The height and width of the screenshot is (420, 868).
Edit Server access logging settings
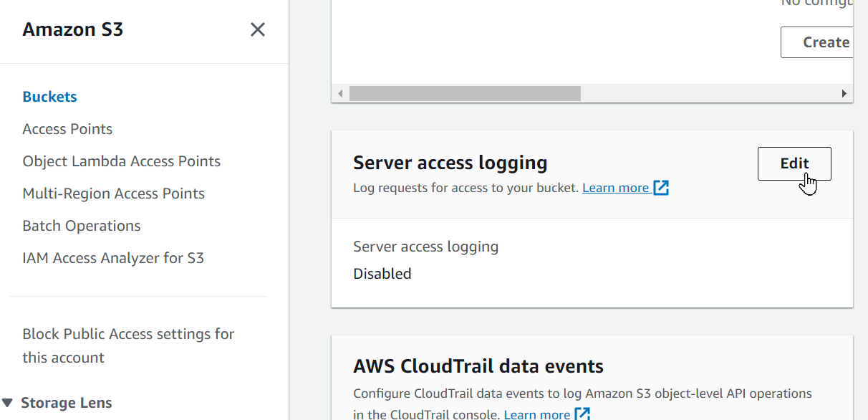tap(794, 163)
